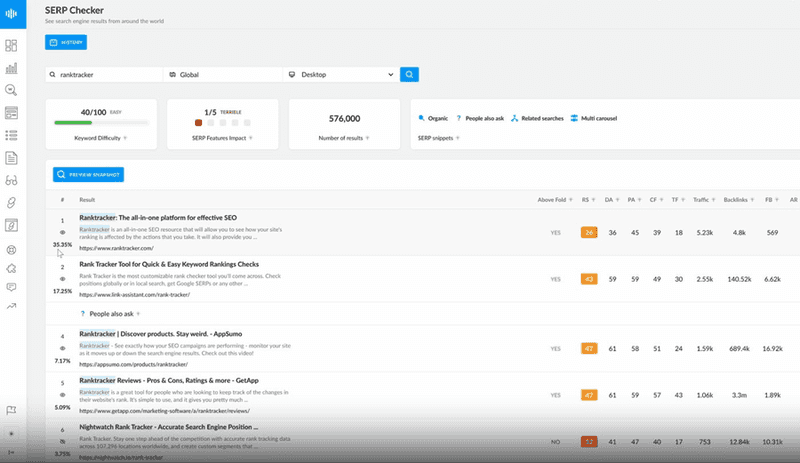Viewport: 800px width, 463px height.
Task: Sort by the PA column header
Action: (x=634, y=200)
